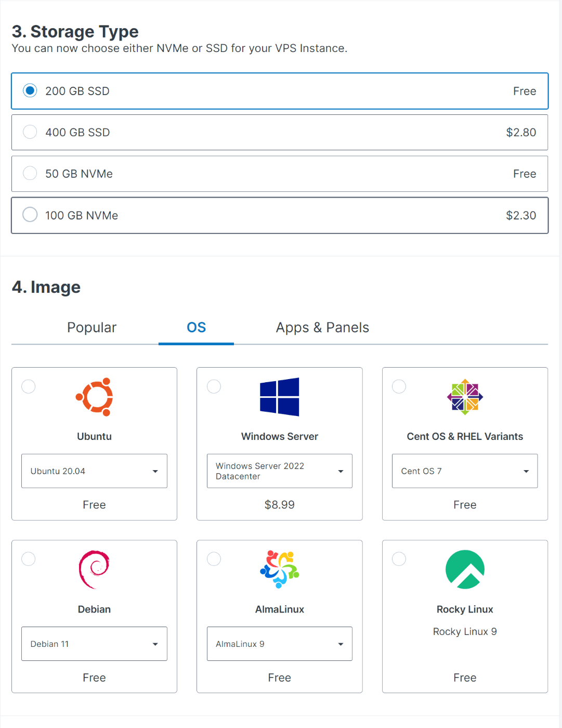Click the Cent OS logo icon
The height and width of the screenshot is (728, 562).
pos(465,397)
